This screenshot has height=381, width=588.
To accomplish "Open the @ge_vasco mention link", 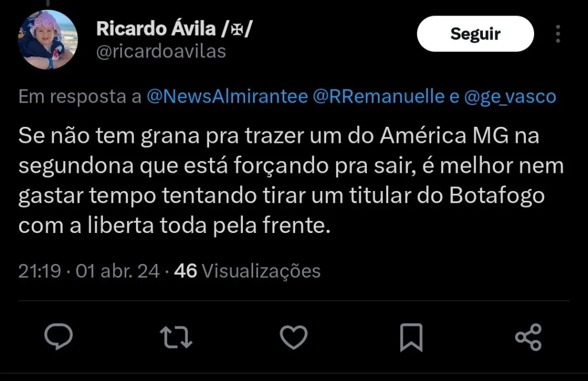I will pos(510,96).
